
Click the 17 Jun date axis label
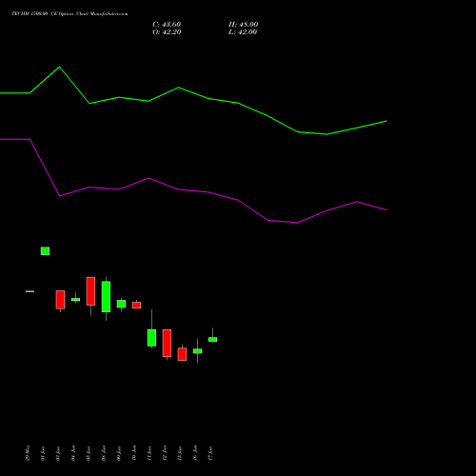point(210,453)
